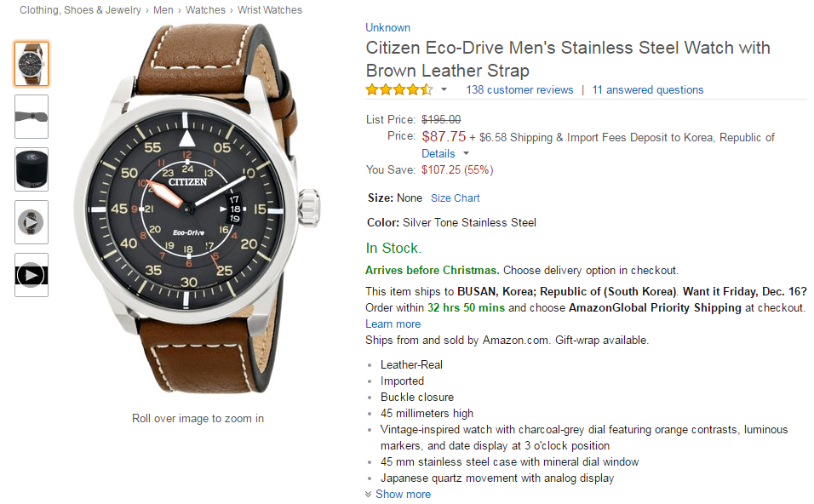Show the strap buckle image thumbnail
The height and width of the screenshot is (504, 814).
click(x=32, y=117)
